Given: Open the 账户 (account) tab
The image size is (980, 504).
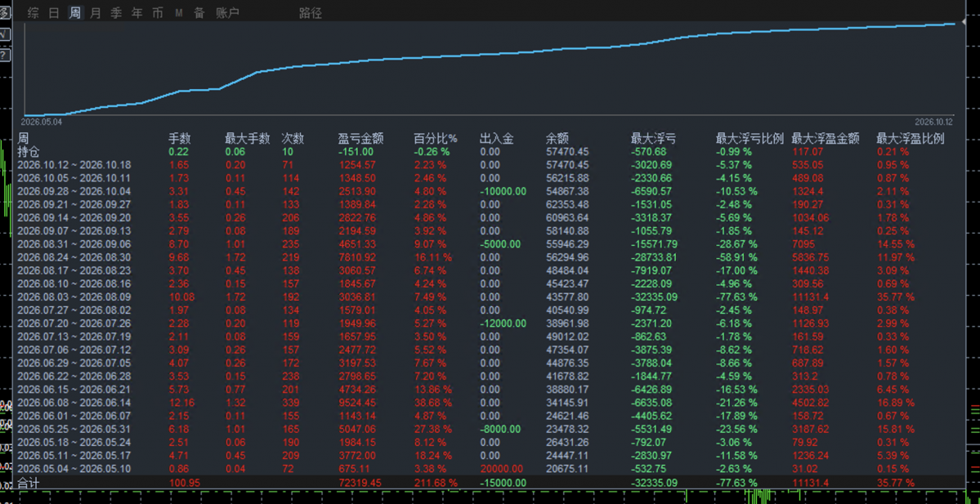Looking at the screenshot, I should click(227, 12).
